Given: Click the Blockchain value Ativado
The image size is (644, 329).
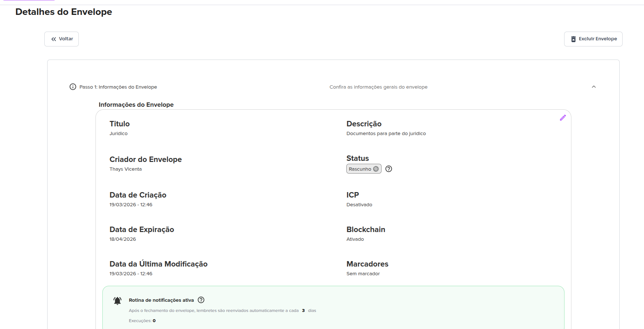Looking at the screenshot, I should tap(355, 239).
